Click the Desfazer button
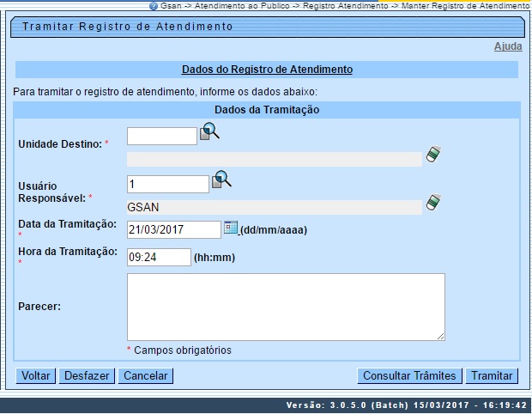Screen dimensions: 532x414 point(87,375)
